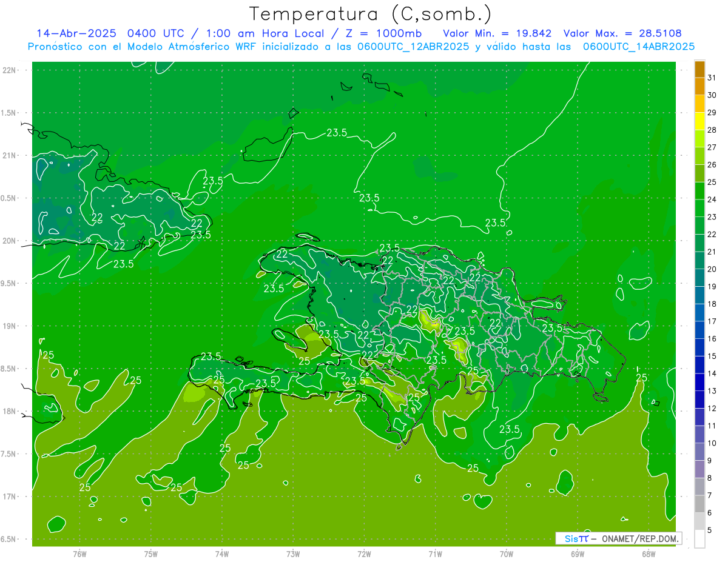Click the white swatch below 5
Viewport: 728px width, 562px height.
[699, 538]
